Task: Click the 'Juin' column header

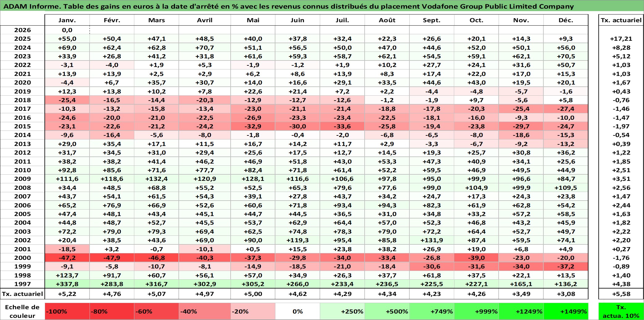Action: pyautogui.click(x=298, y=20)
